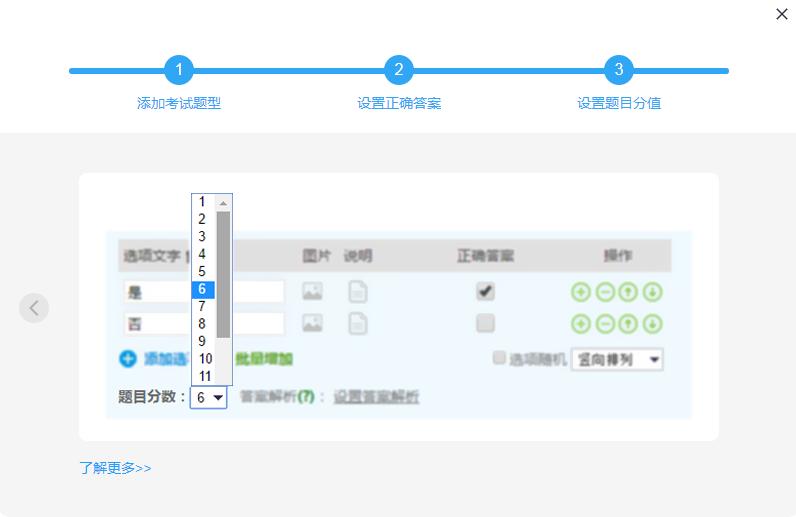The image size is (796, 517).
Task: Go to step 1 添加考试题型
Action: coord(179,70)
